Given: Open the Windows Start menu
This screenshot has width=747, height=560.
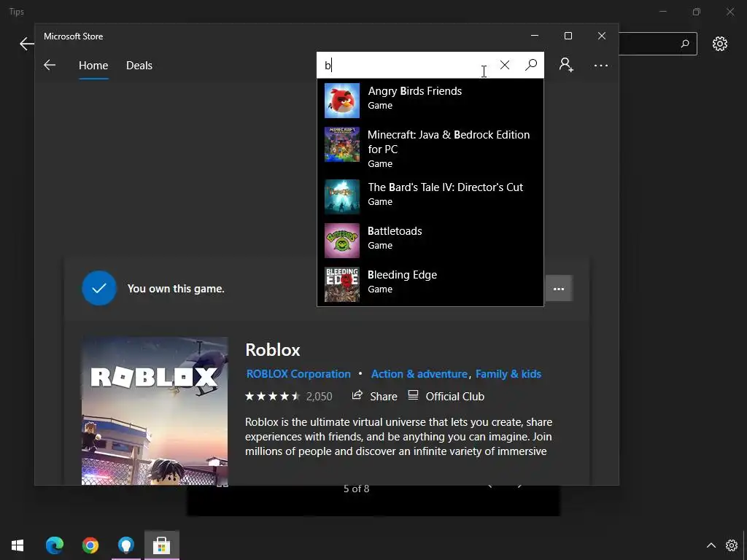Looking at the screenshot, I should [x=18, y=545].
